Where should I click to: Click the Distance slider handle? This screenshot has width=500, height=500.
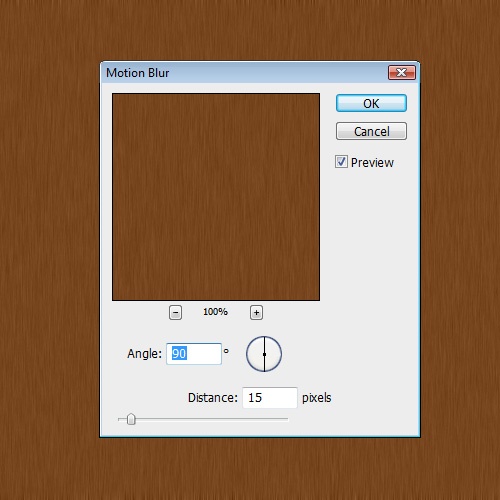pyautogui.click(x=131, y=419)
